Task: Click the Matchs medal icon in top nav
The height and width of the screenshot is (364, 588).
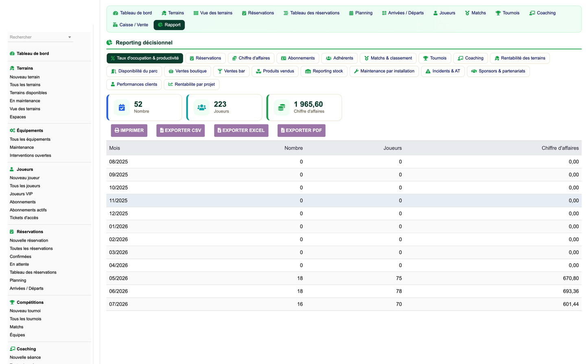Action: (468, 13)
